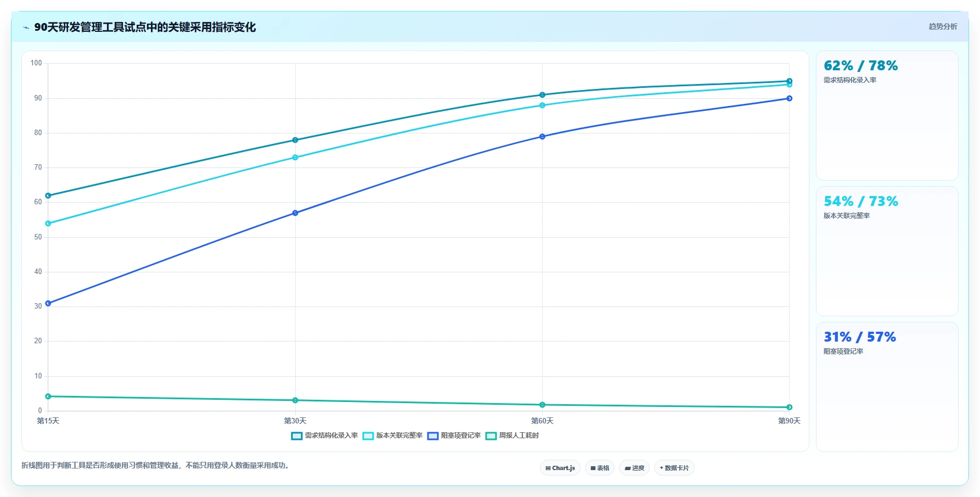This screenshot has width=980, height=497.
Task: Click the 趋势分析 label in header
Action: click(943, 26)
